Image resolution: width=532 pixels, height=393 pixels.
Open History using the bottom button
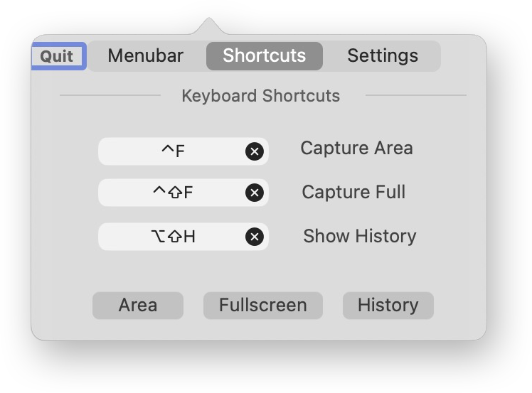[388, 306]
